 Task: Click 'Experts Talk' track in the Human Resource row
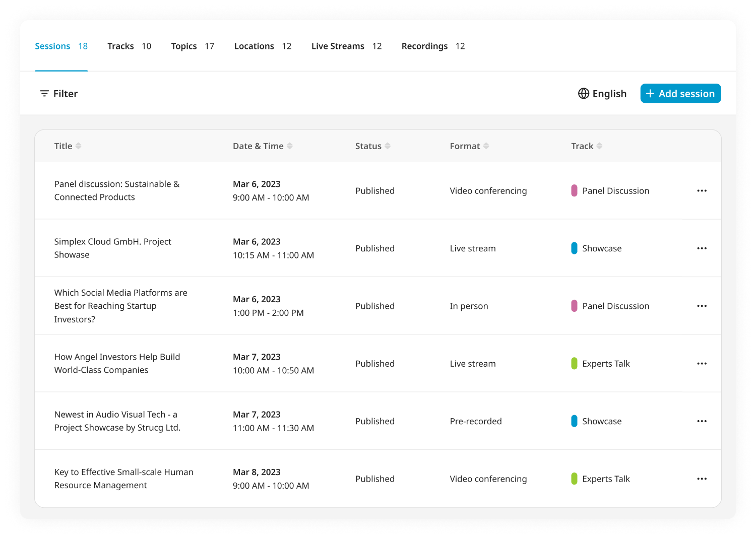click(606, 479)
